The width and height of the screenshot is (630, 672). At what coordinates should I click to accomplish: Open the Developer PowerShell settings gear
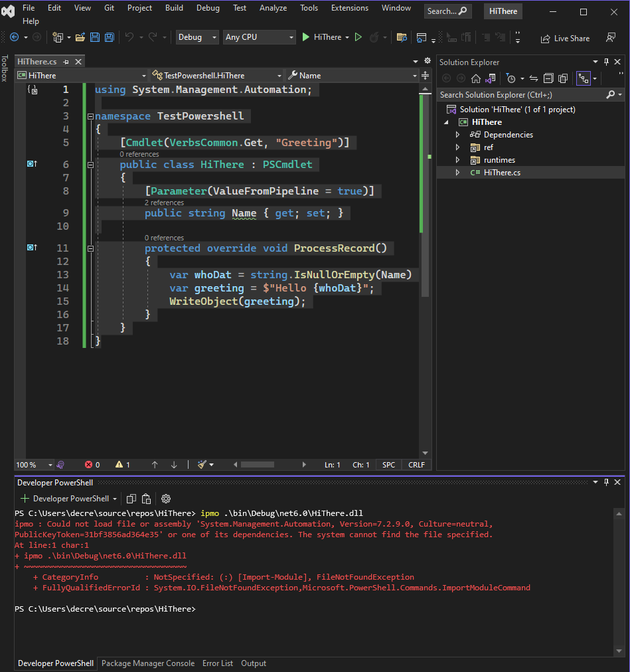(165, 498)
